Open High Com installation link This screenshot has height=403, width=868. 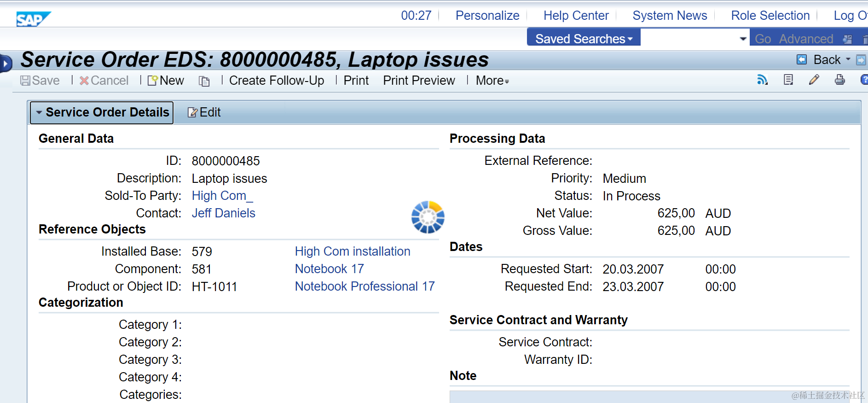point(353,251)
